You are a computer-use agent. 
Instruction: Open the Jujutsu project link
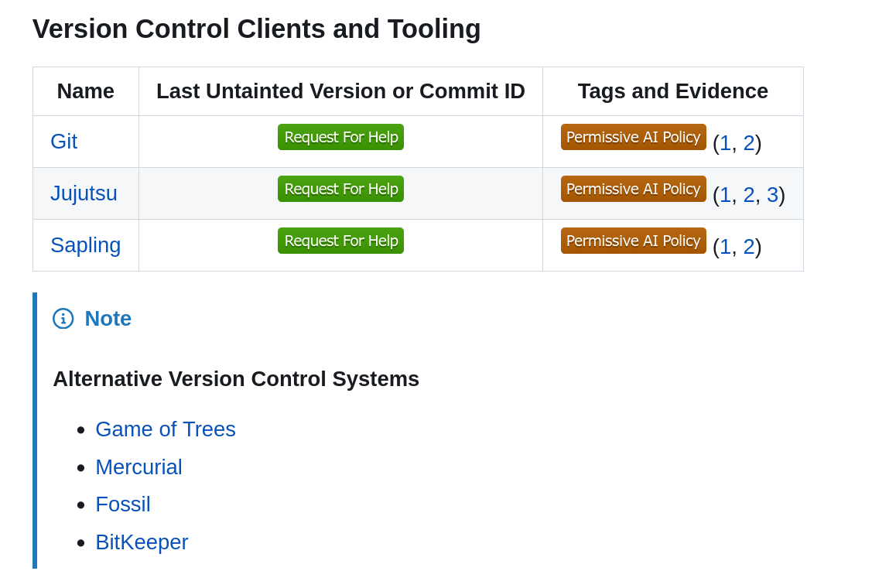(x=84, y=193)
